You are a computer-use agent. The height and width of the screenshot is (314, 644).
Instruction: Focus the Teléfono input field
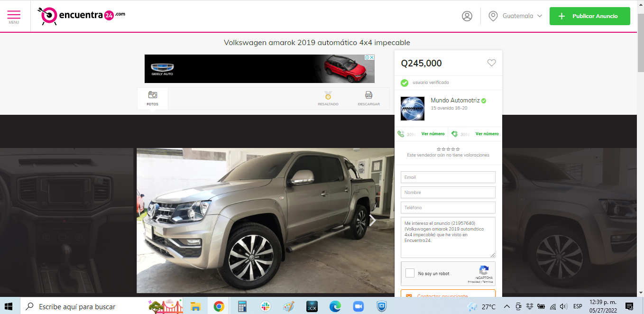tap(448, 208)
